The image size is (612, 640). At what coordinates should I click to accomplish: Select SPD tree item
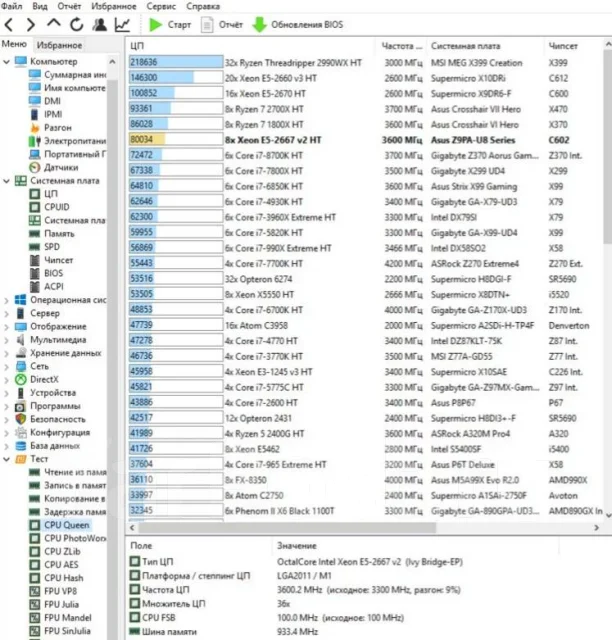point(45,247)
